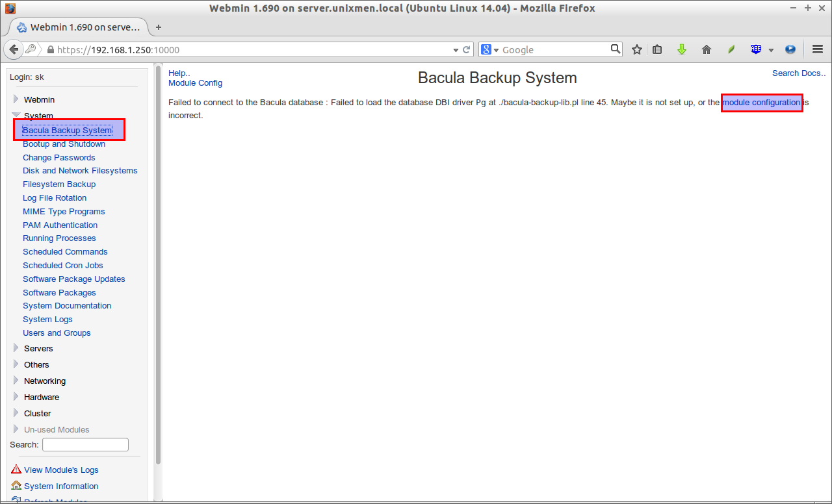
Task: Reload the page with the circular arrow
Action: coord(466,49)
